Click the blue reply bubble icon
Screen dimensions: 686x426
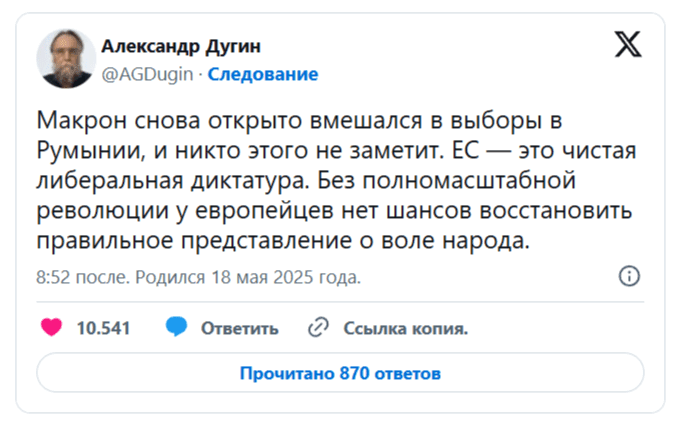pos(177,327)
